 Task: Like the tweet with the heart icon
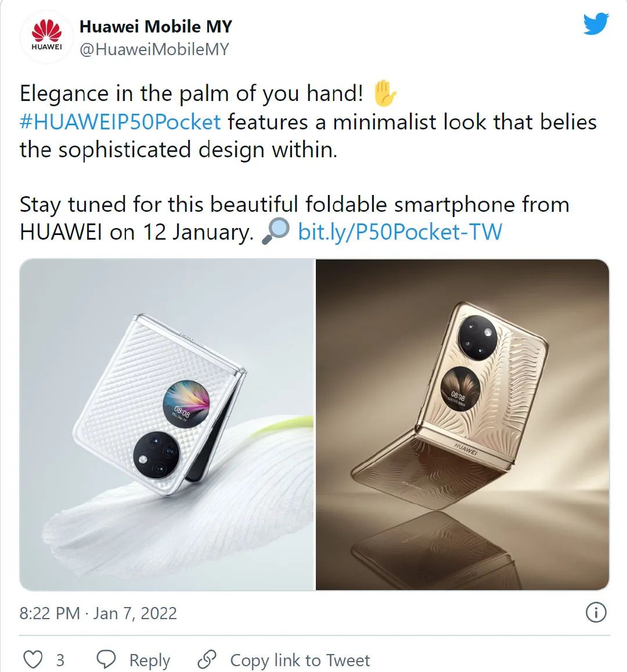pos(33,660)
